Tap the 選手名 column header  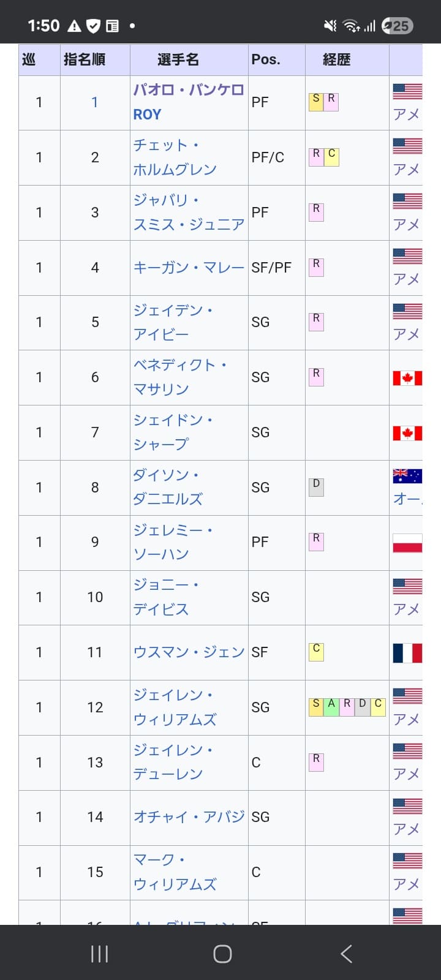tap(178, 59)
